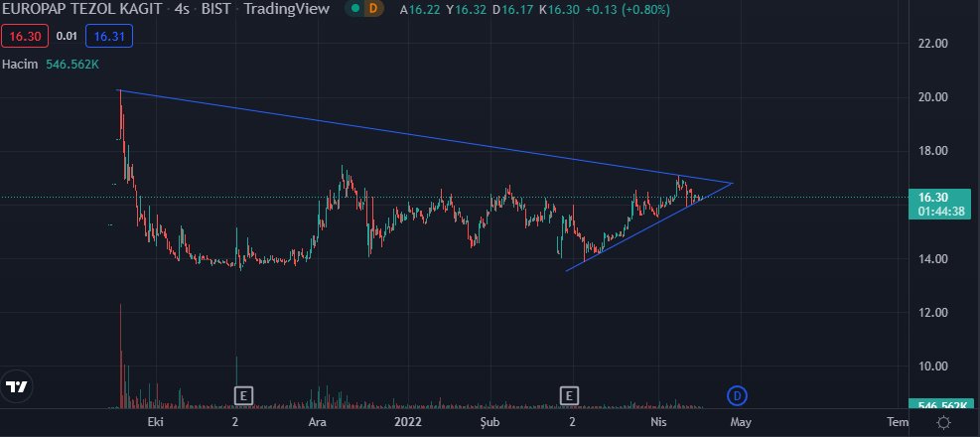This screenshot has height=437, width=980.
Task: Click the Nis date label on time axis
Action: point(658,422)
